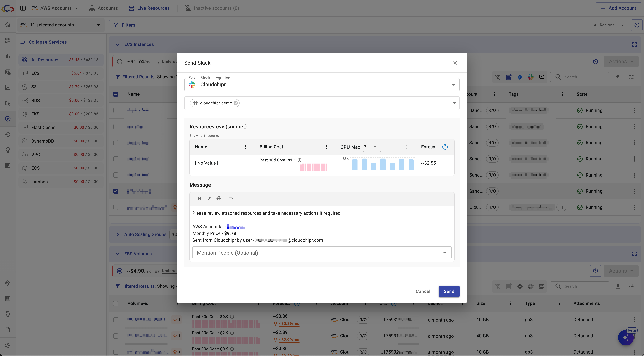
Task: Change the CPU Max 7d period
Action: pos(372,147)
